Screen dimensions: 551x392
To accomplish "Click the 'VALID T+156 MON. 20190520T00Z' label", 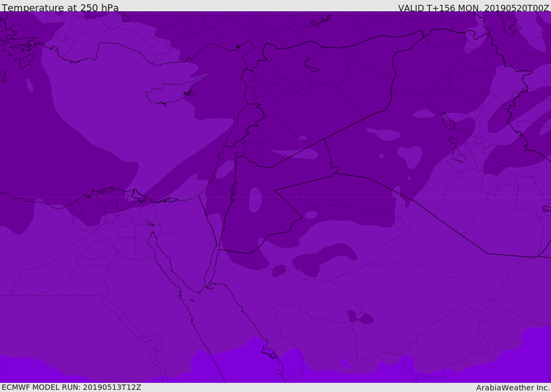I will 474,8.
